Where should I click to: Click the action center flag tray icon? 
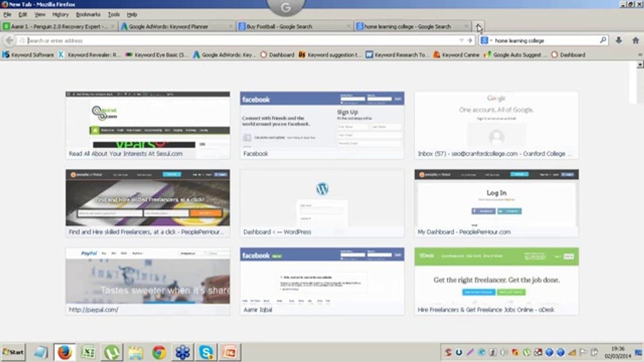click(x=584, y=352)
